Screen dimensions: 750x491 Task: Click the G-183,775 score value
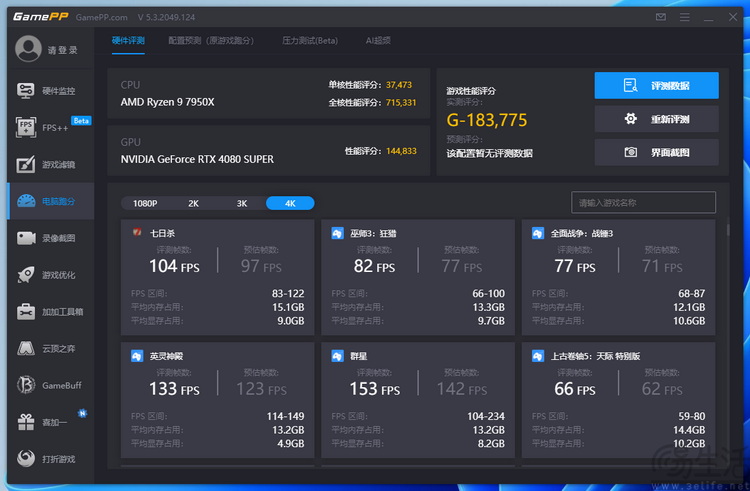point(486,120)
